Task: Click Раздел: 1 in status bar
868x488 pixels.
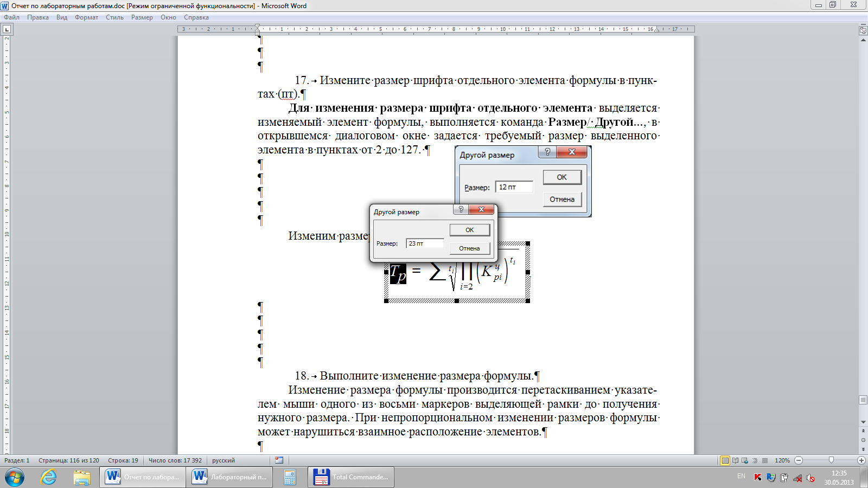Action: 17,460
